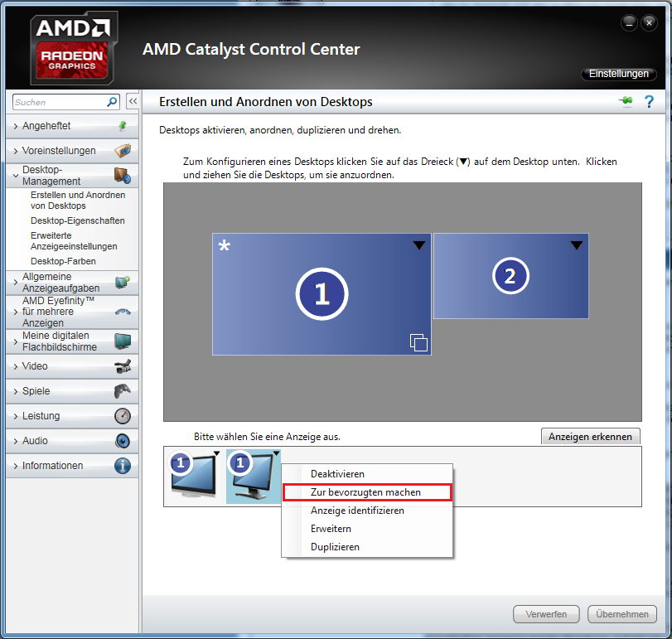Collapse the Desktop-Management section
This screenshot has width=672, height=639.
pyautogui.click(x=16, y=176)
